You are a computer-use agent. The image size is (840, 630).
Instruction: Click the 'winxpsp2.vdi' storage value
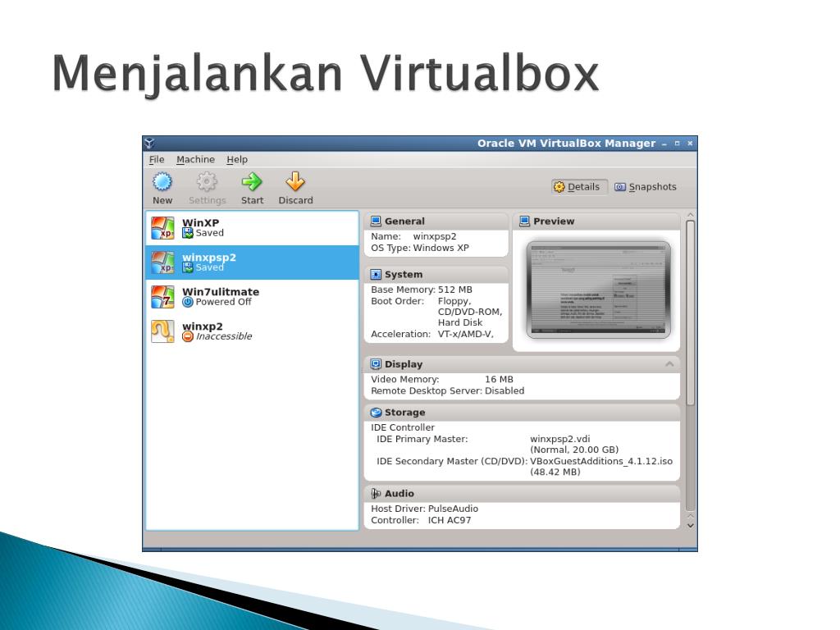tap(559, 439)
